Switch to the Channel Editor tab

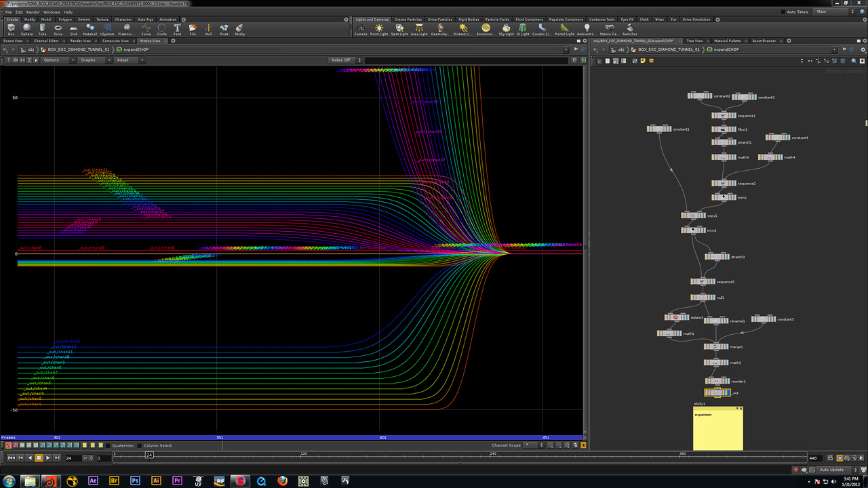46,41
